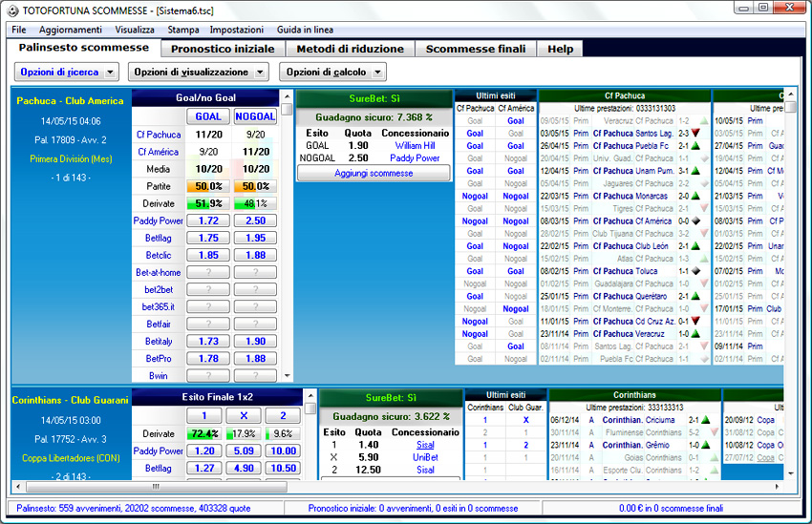812x524 pixels.
Task: Toggle the NOGOAL outcome selection button
Action: 256,116
